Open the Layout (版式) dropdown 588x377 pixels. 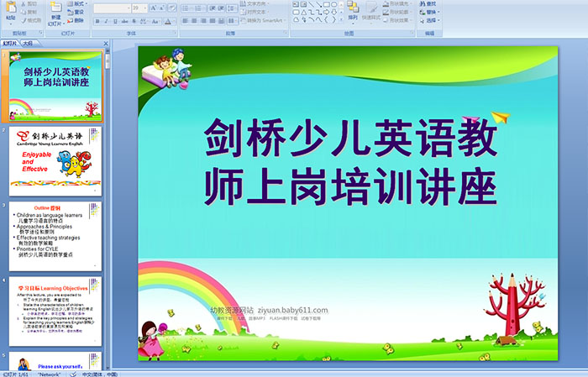click(77, 3)
